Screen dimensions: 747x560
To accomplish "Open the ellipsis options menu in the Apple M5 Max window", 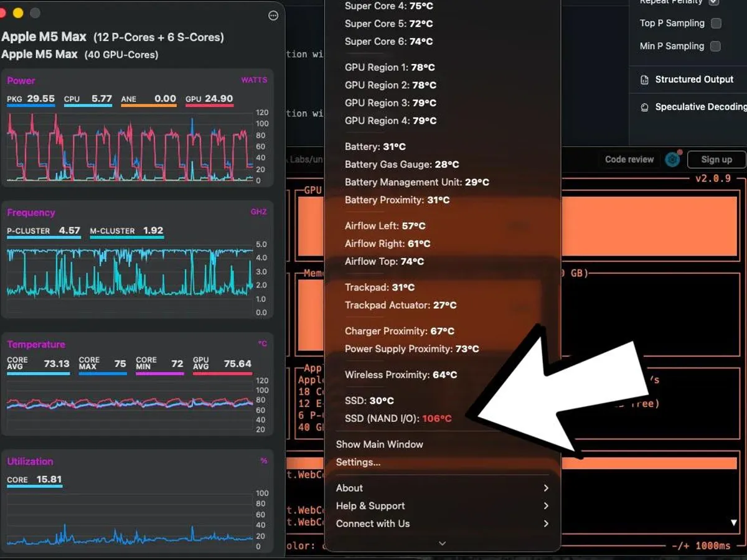I will point(273,16).
